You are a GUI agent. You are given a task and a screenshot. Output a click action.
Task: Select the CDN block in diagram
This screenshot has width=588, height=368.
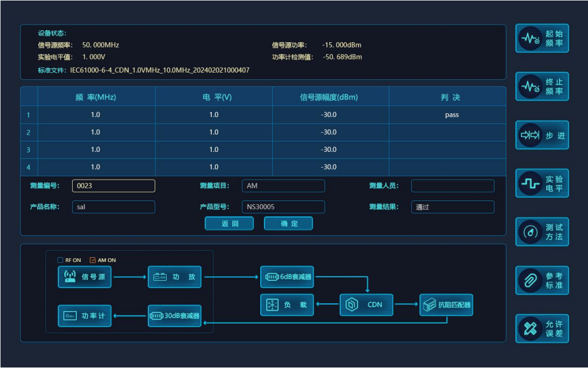[366, 305]
